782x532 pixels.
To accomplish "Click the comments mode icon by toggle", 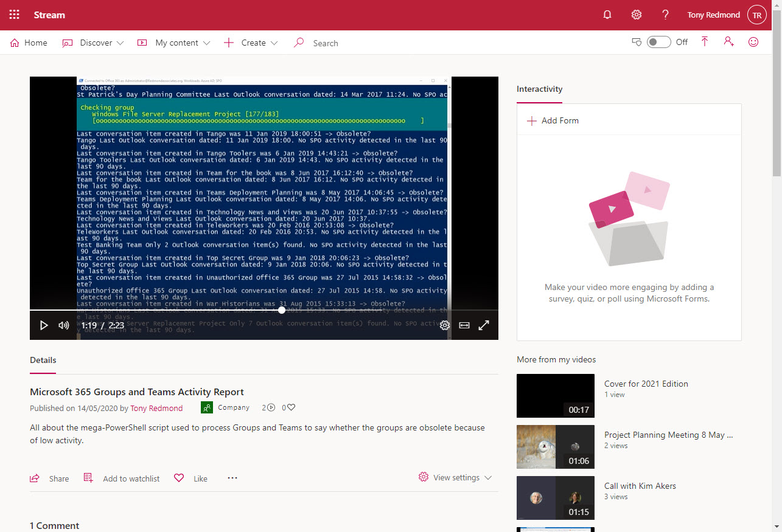I will click(637, 42).
